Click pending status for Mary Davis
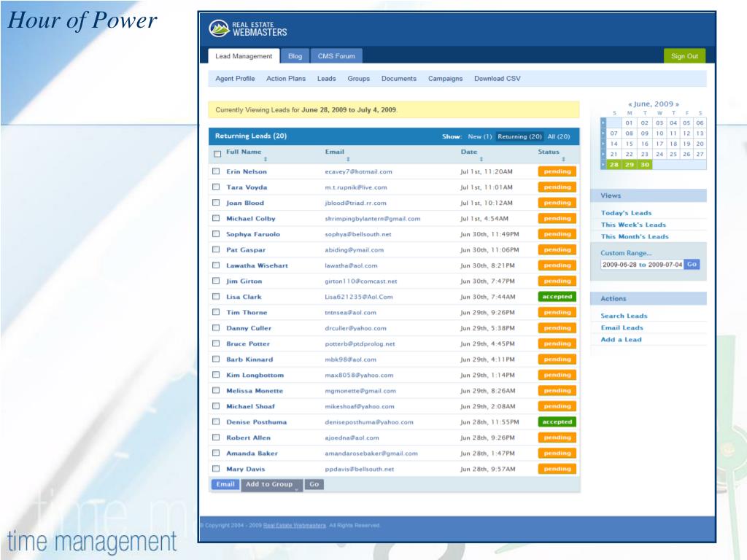The image size is (747, 560). pyautogui.click(x=557, y=469)
